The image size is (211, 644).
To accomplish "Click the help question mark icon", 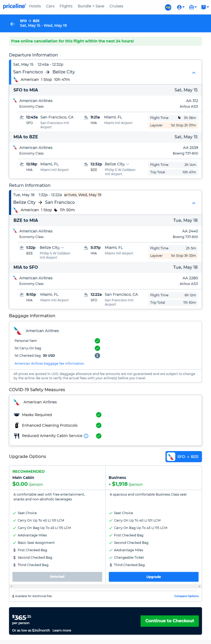I will (x=204, y=7).
